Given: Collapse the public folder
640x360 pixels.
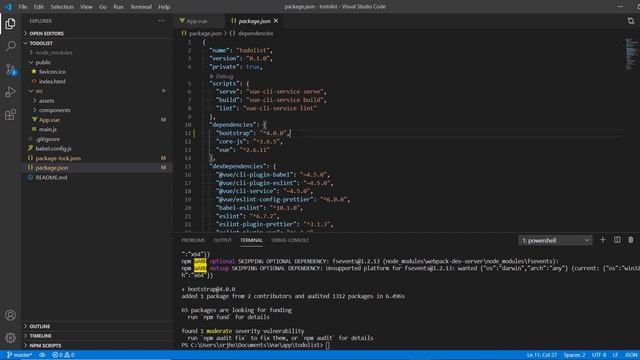Looking at the screenshot, I should pos(97,62).
